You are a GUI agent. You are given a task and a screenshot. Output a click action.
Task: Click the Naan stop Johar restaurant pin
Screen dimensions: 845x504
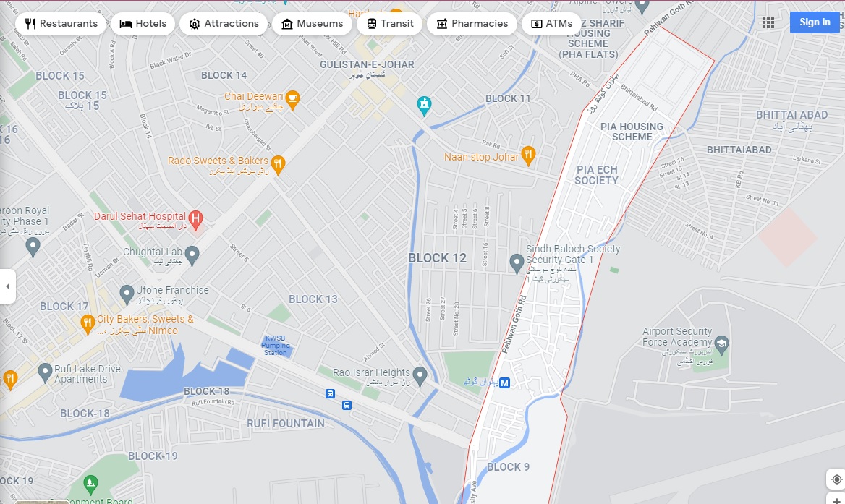(x=528, y=155)
